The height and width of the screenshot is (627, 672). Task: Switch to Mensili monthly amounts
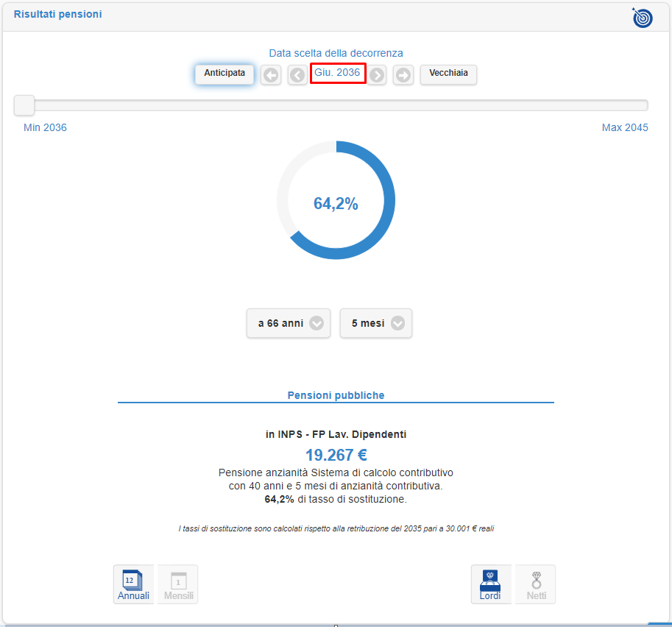tap(178, 584)
